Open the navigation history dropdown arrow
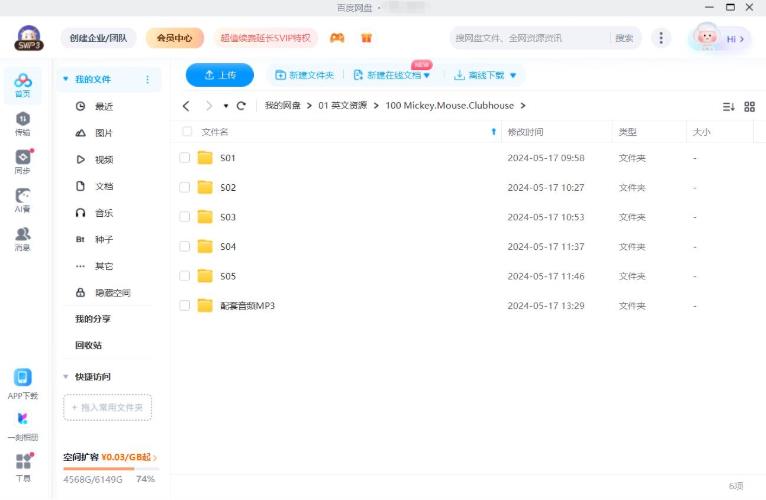 (226, 106)
